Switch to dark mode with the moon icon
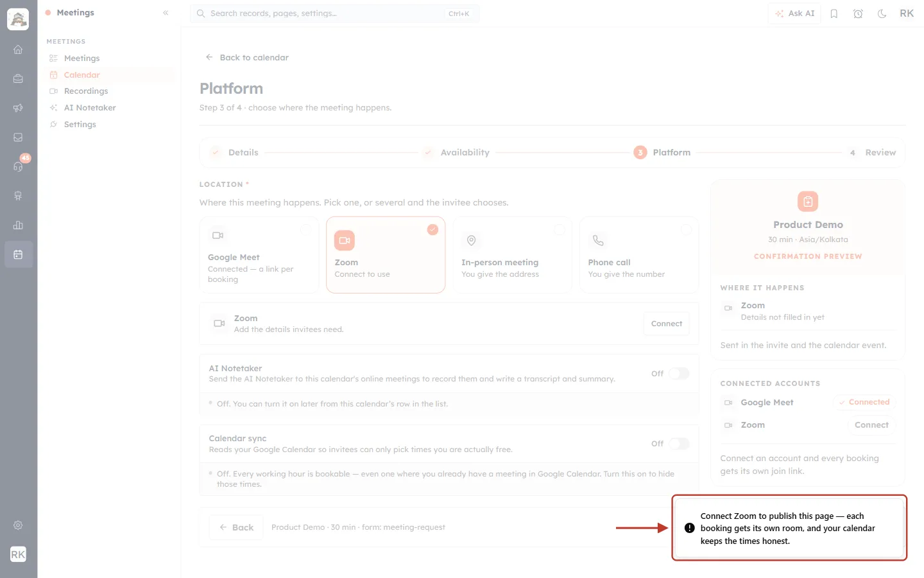This screenshot has width=924, height=578. (x=882, y=13)
